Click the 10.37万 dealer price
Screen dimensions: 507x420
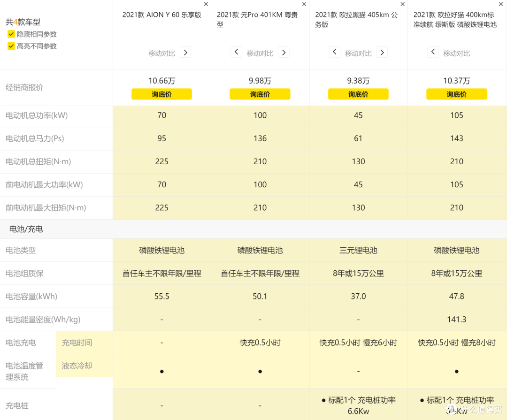(x=457, y=81)
